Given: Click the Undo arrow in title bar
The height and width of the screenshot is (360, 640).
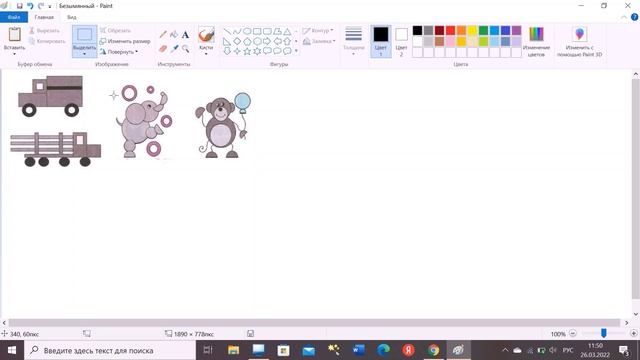Looking at the screenshot, I should 30,6.
